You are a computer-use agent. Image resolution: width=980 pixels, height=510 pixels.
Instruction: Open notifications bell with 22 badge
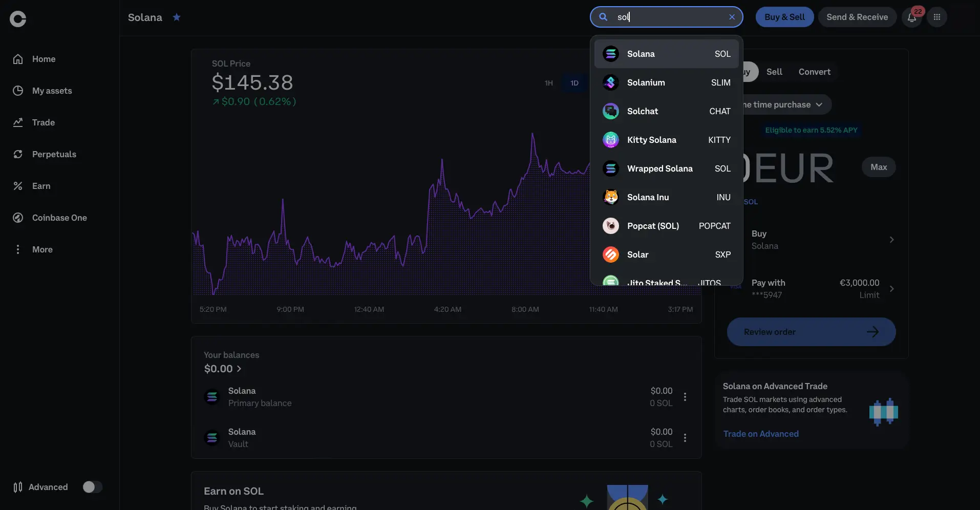tap(912, 17)
